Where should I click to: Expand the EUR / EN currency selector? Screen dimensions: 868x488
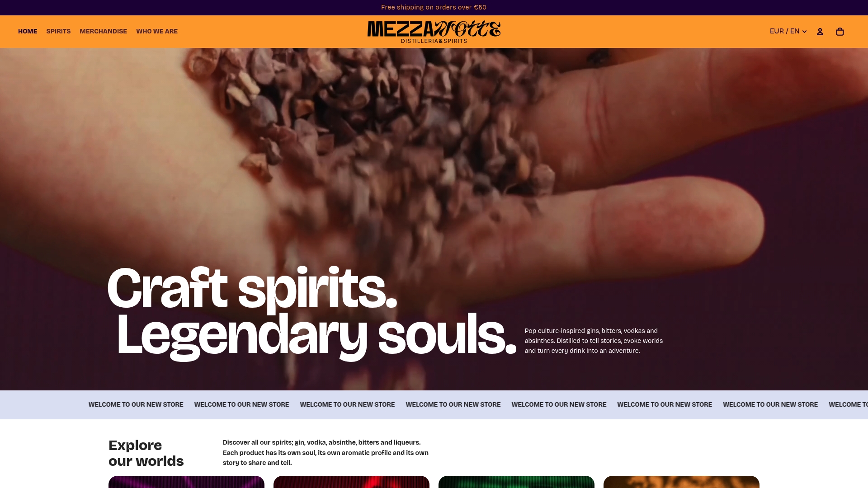788,31
